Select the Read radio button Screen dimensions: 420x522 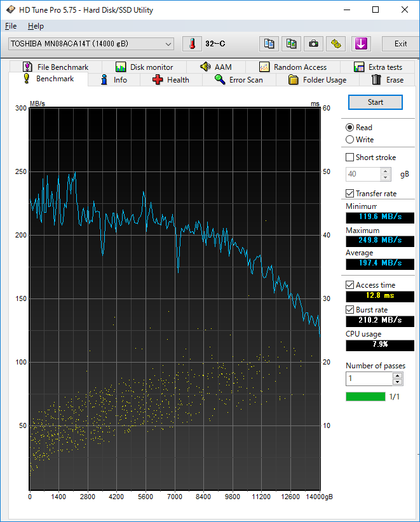pyautogui.click(x=359, y=128)
